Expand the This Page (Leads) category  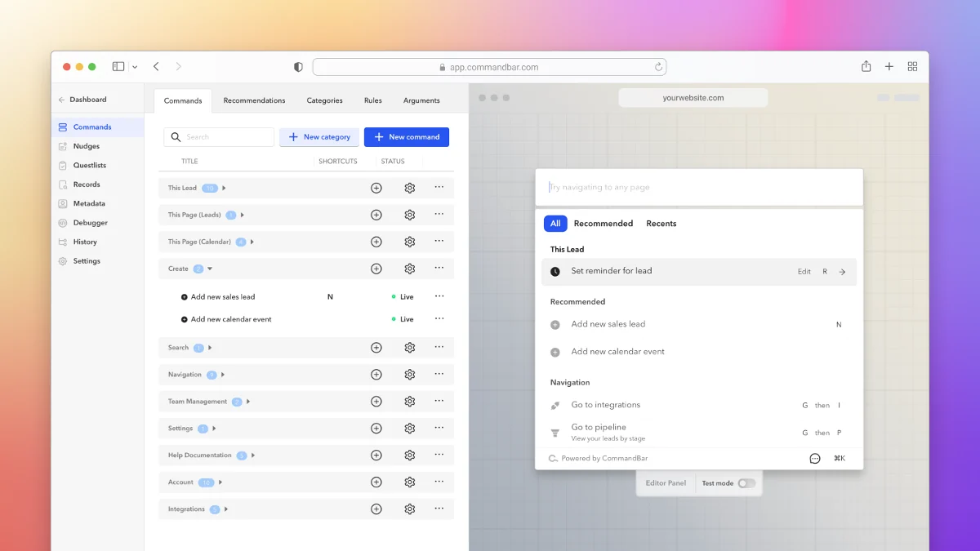pyautogui.click(x=243, y=215)
